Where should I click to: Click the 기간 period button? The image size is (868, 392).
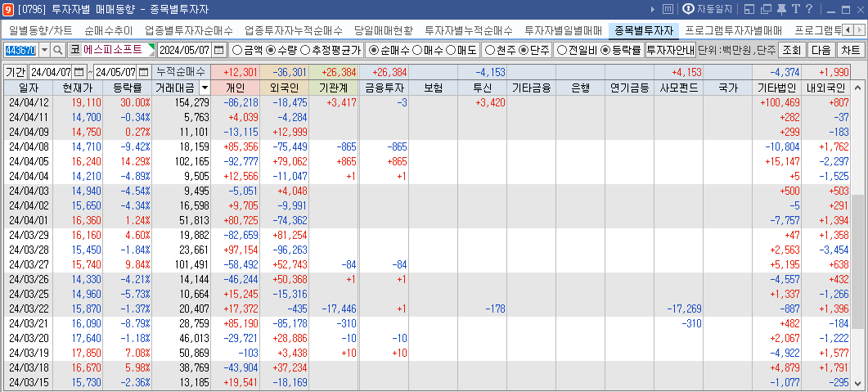tap(15, 72)
